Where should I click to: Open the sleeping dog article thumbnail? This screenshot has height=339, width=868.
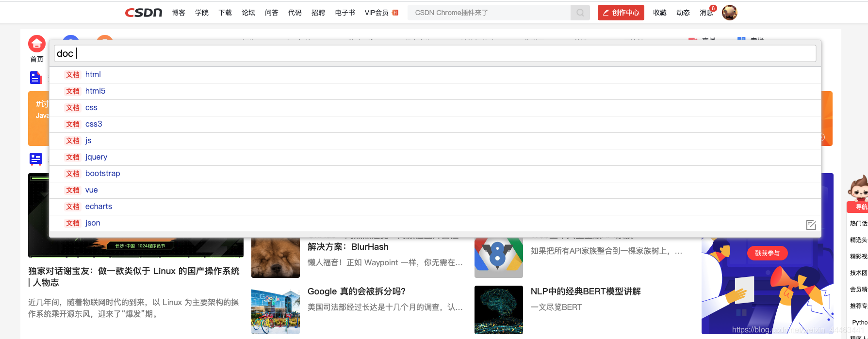(x=276, y=258)
